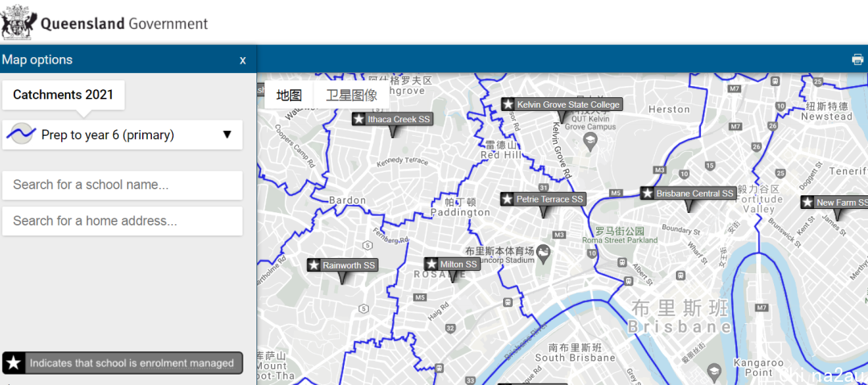Image resolution: width=868 pixels, height=385 pixels.
Task: Select the New Farm SS marker
Action: tap(836, 203)
